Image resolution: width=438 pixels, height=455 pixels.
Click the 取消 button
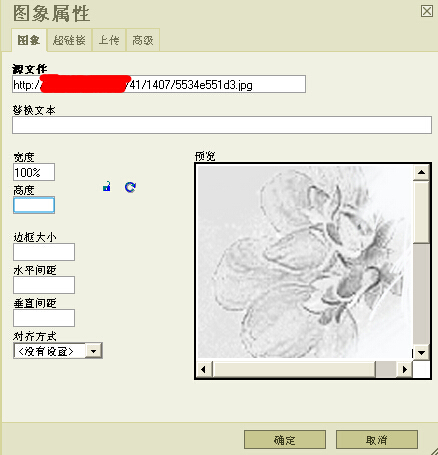coord(377,440)
